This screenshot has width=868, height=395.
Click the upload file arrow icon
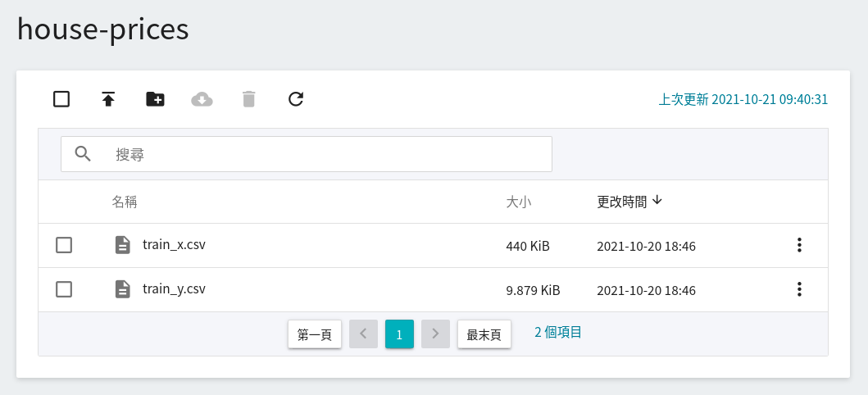(x=108, y=99)
